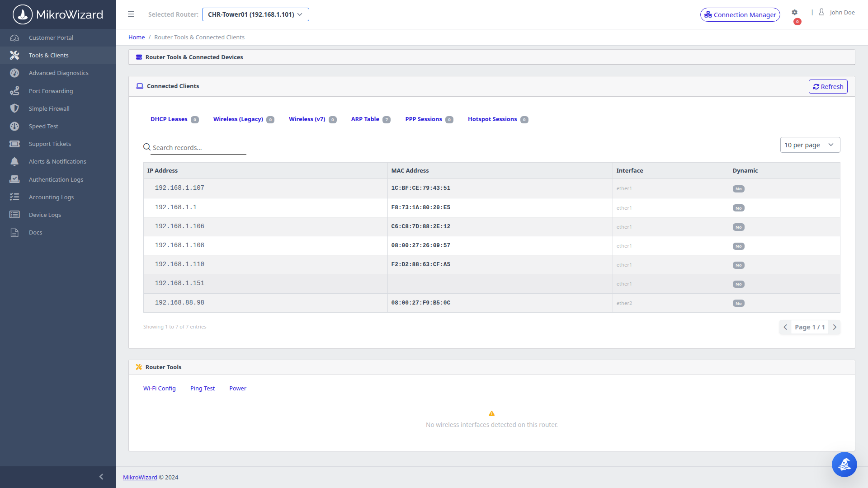
Task: Click the Customer Portal gauge icon
Action: [14, 38]
